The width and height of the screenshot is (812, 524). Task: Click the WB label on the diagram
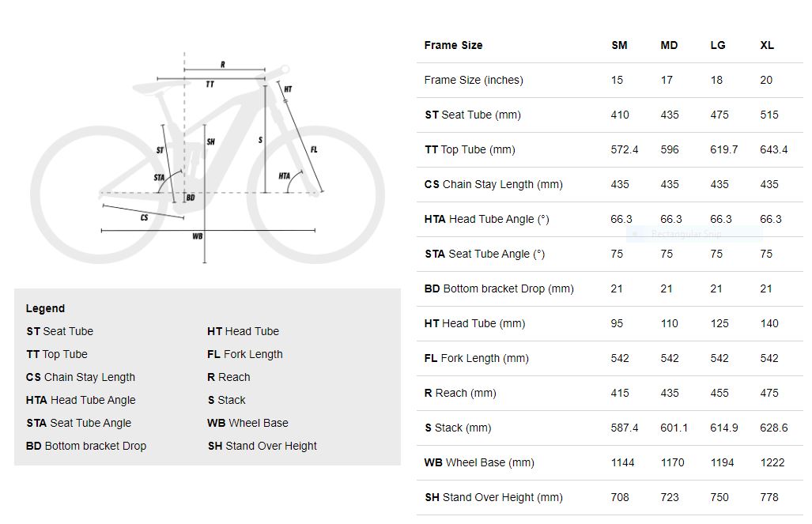point(198,236)
